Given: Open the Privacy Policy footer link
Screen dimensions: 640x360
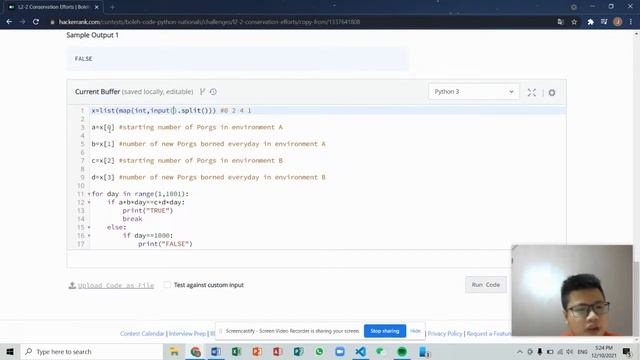Looking at the screenshot, I should 445,333.
